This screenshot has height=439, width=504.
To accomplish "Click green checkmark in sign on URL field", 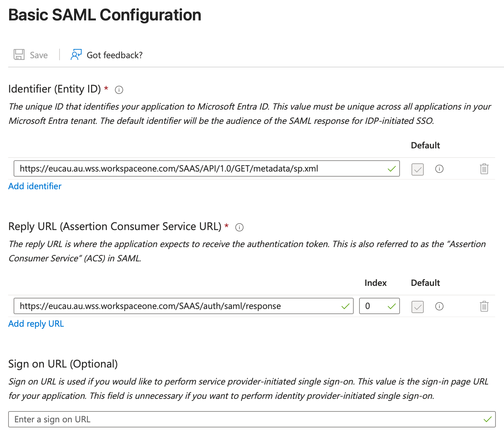I will point(488,419).
